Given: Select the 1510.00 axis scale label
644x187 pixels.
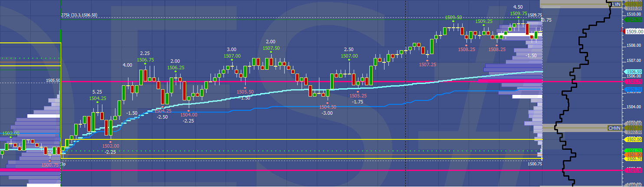Looking at the screenshot, I should [634, 14].
